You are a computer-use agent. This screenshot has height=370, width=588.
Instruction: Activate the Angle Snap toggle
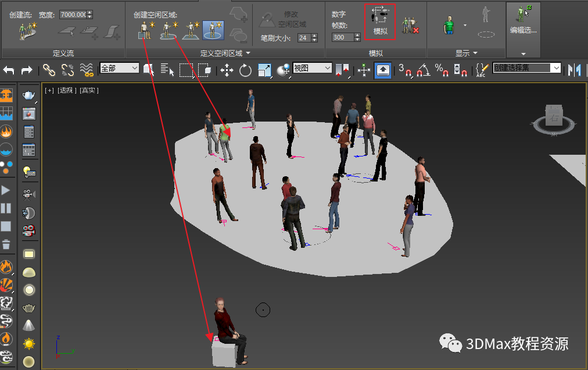423,70
